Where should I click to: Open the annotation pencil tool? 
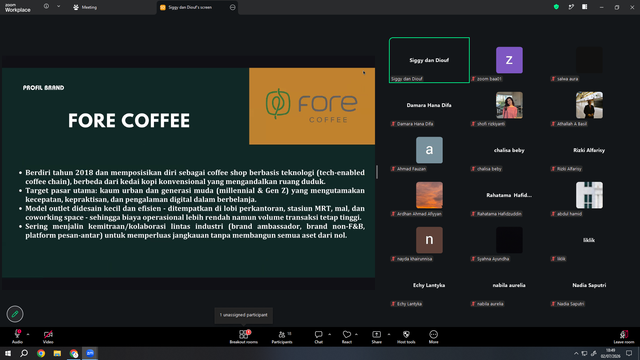(x=15, y=314)
